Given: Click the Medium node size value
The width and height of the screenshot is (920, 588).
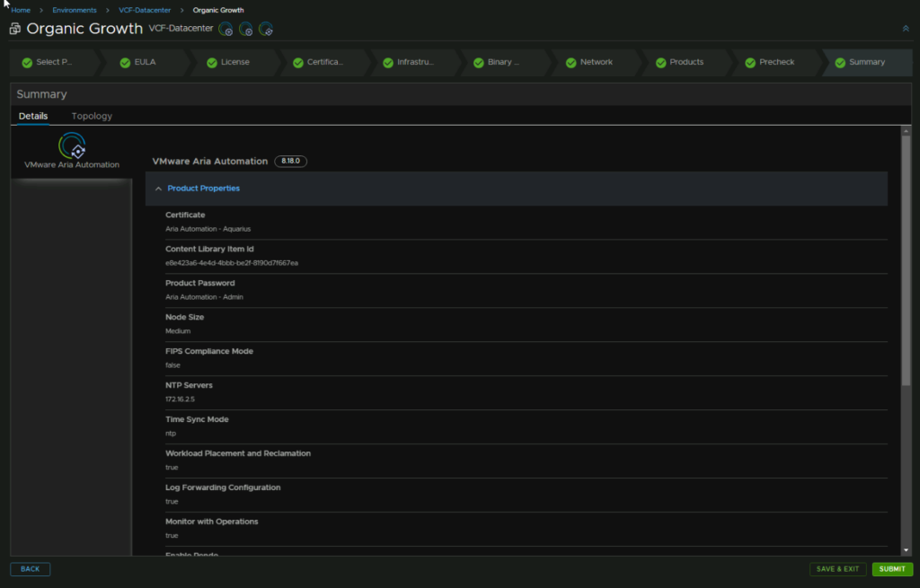Looking at the screenshot, I should (x=178, y=331).
